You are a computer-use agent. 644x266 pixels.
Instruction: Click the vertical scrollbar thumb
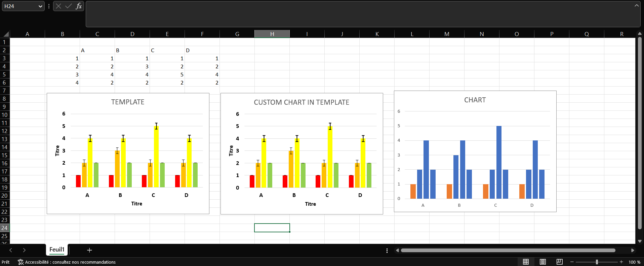coord(640,133)
